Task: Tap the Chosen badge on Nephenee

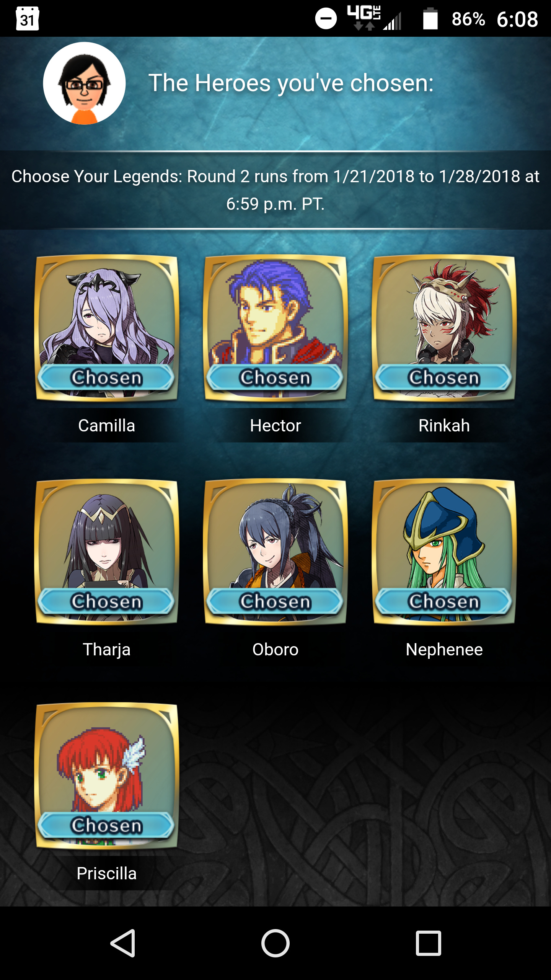Action: 444,601
